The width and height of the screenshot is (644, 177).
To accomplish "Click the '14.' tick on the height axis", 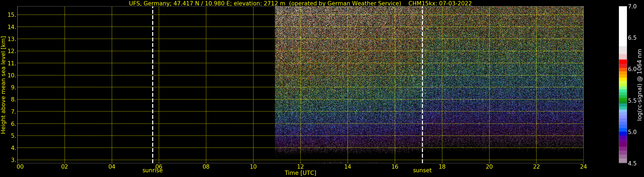I will (x=12, y=27).
